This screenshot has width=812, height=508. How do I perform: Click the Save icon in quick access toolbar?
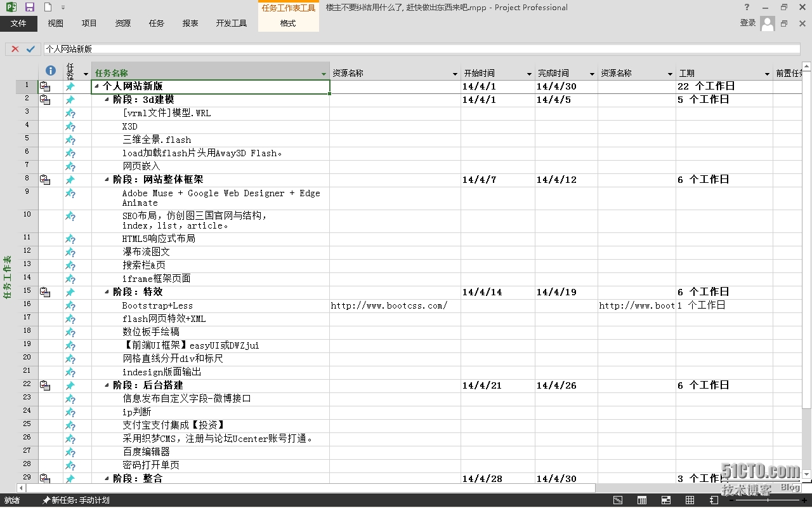(30, 7)
